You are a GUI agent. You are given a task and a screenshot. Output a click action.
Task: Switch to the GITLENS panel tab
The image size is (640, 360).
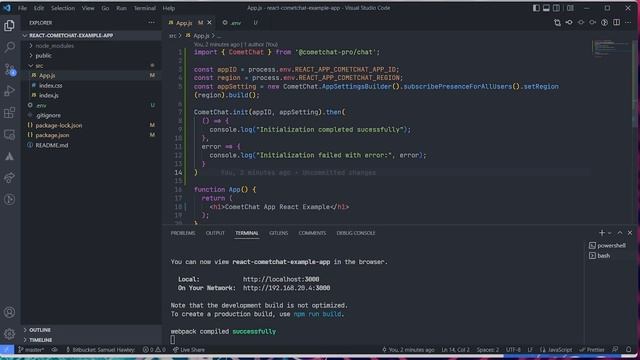(x=278, y=233)
